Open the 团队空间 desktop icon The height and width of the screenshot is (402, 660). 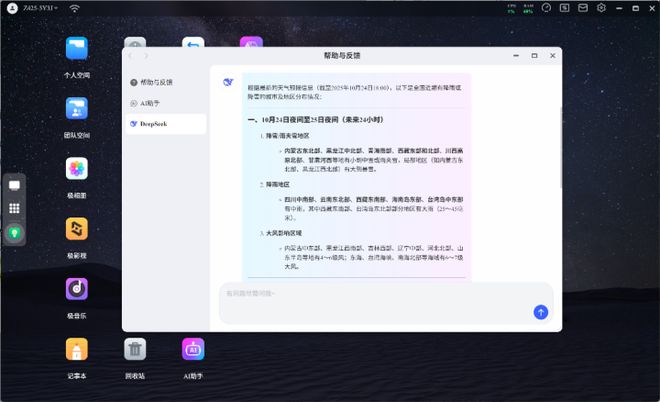tap(77, 108)
